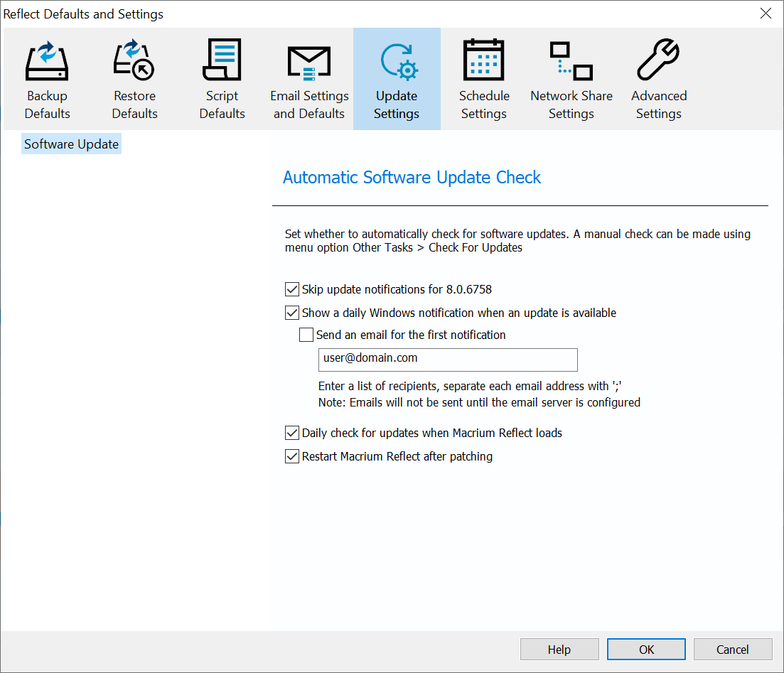
Task: Open Backup Defaults settings
Action: [x=47, y=78]
